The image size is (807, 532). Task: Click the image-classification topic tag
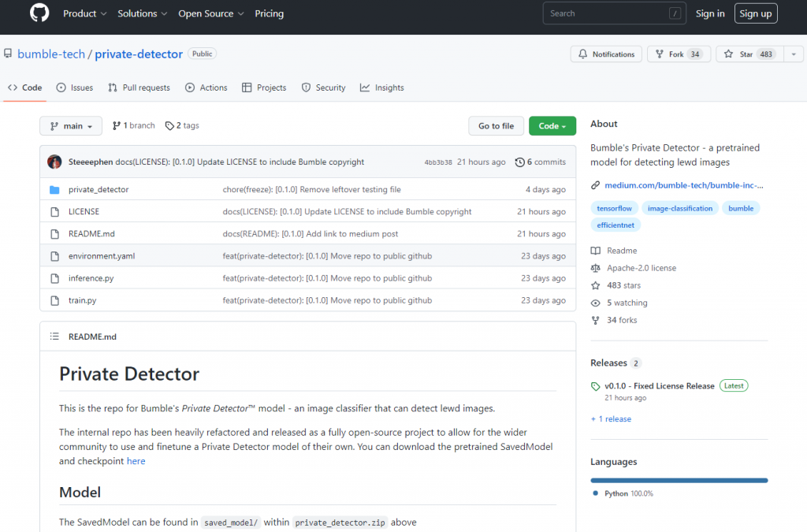coord(680,208)
